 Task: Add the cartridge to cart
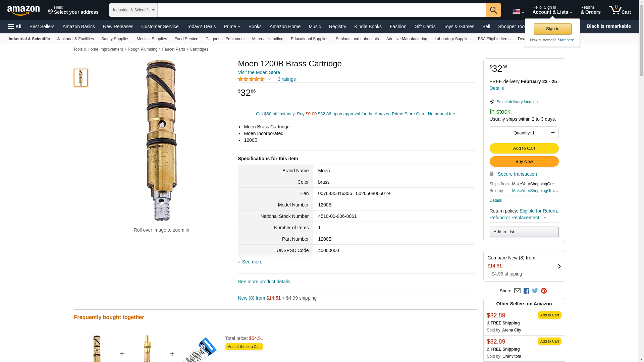pyautogui.click(x=524, y=148)
